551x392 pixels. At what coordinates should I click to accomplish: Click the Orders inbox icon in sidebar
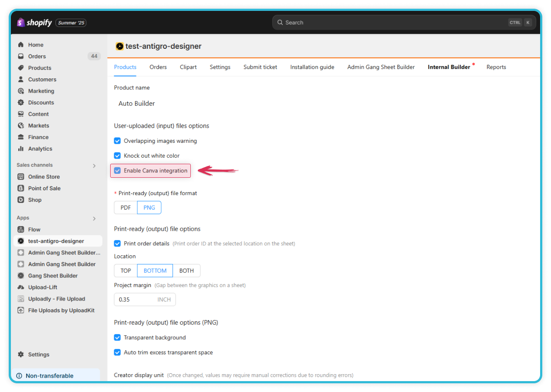pos(20,56)
